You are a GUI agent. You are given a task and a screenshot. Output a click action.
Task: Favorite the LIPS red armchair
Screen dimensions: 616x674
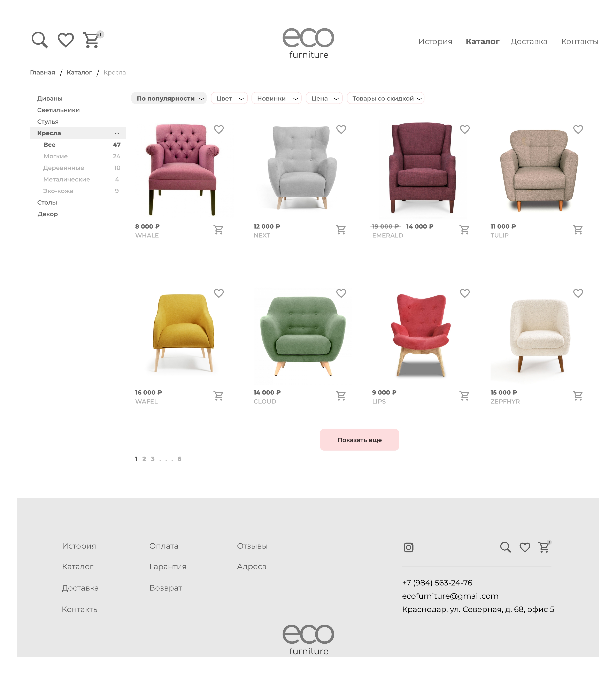point(465,293)
